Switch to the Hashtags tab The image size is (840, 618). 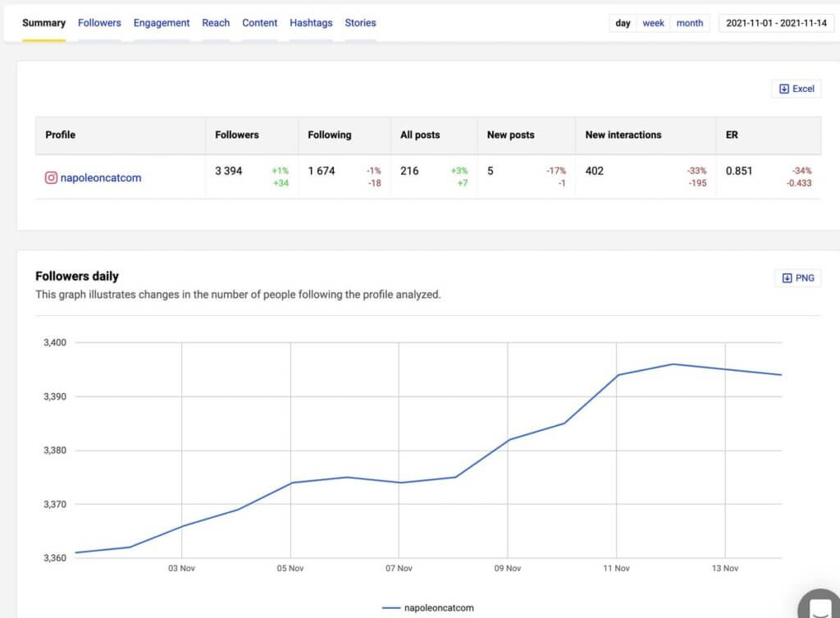click(311, 23)
